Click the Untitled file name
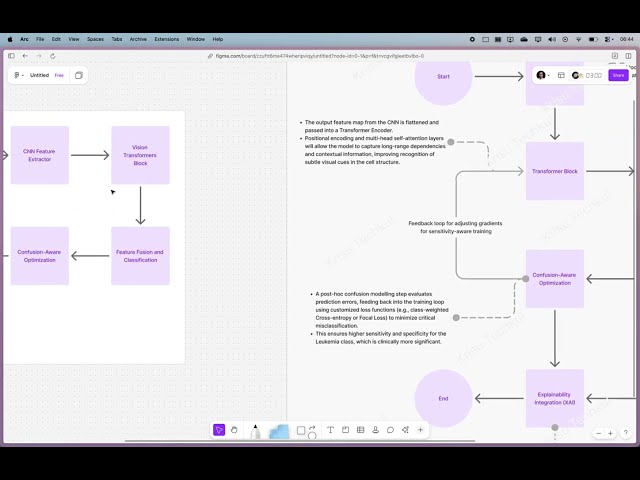The height and width of the screenshot is (480, 640). click(39, 75)
